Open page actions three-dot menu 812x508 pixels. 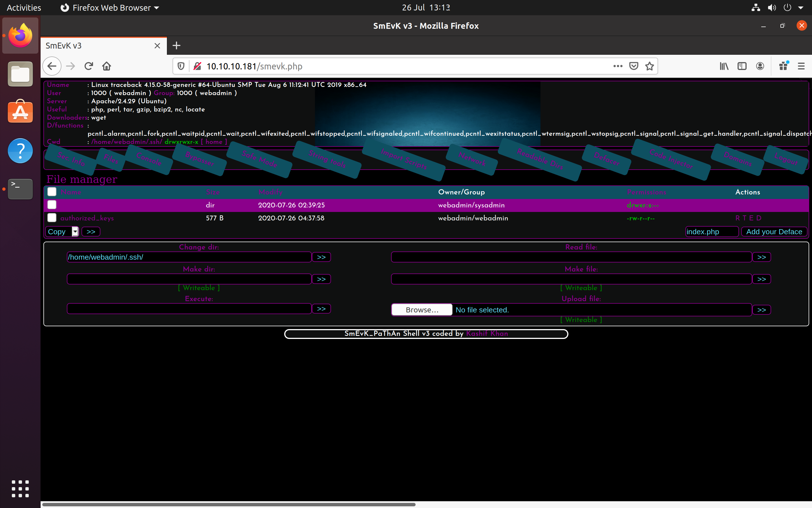[x=618, y=66]
